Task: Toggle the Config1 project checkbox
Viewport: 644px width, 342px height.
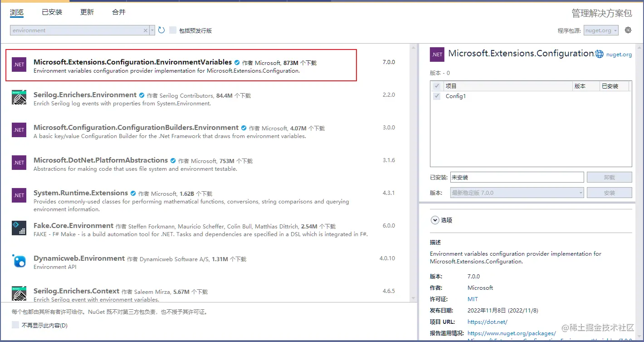Action: coord(437,96)
